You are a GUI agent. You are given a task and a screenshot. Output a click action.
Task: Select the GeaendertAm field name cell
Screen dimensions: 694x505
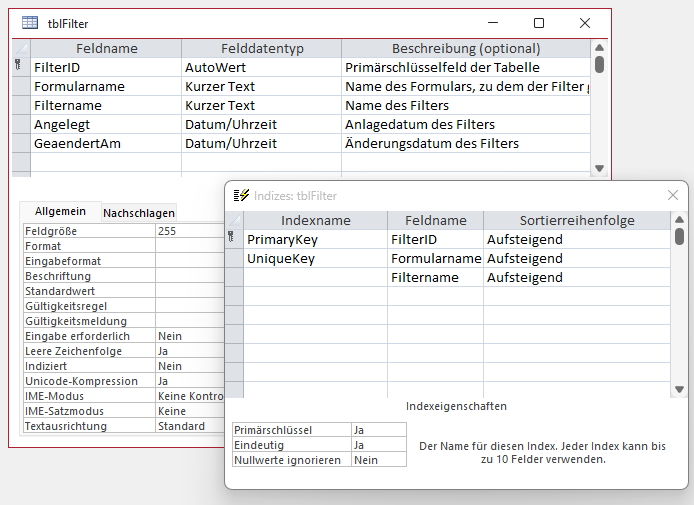pyautogui.click(x=106, y=143)
